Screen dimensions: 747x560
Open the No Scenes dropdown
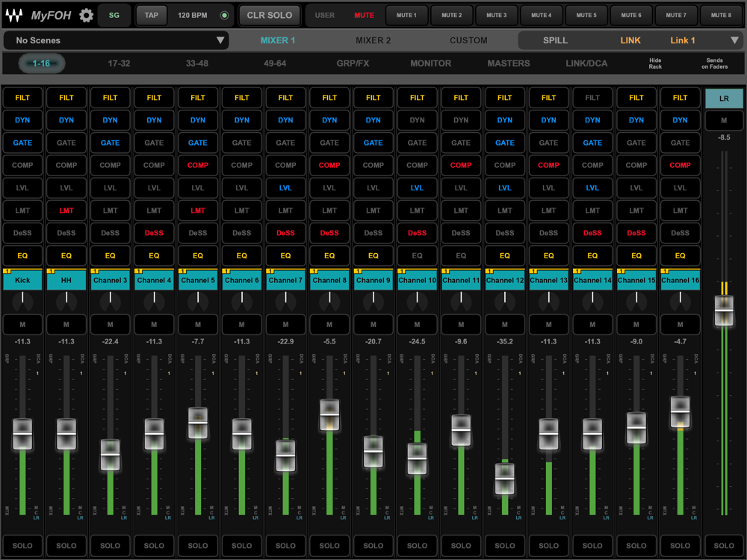[116, 40]
